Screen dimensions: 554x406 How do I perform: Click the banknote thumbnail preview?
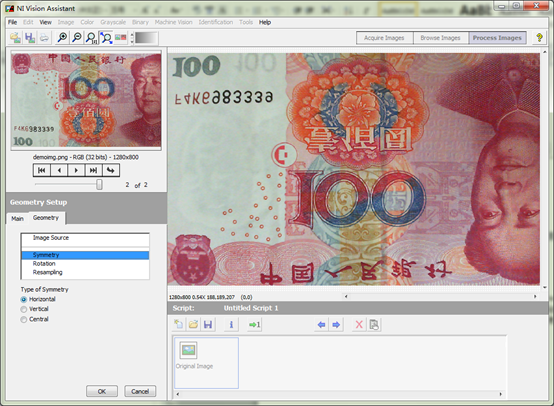86,100
